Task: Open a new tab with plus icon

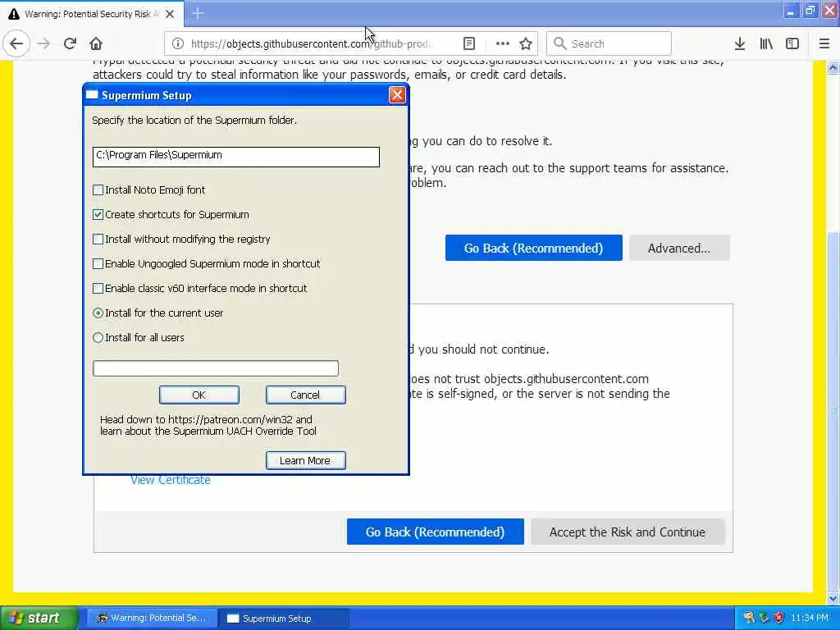Action: click(x=198, y=13)
